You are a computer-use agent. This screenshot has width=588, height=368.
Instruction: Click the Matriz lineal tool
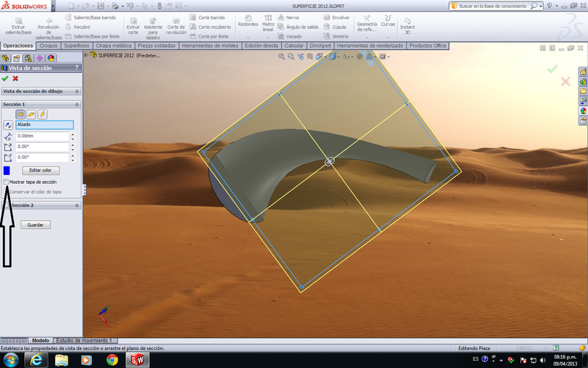tap(268, 23)
